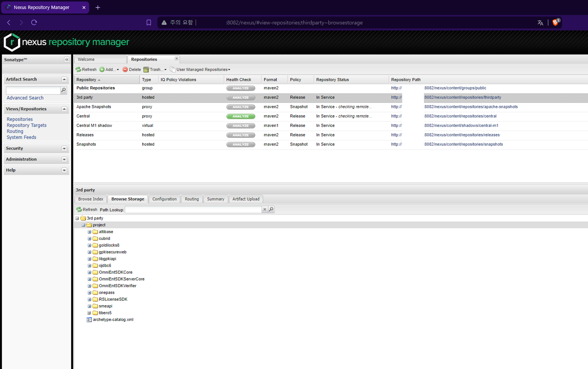Expand the Security panel
Screen dimensions: 588x369
[x=64, y=149]
